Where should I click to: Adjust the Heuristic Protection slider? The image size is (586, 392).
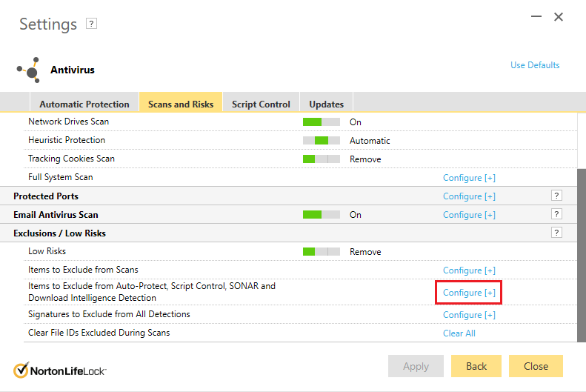coord(322,141)
